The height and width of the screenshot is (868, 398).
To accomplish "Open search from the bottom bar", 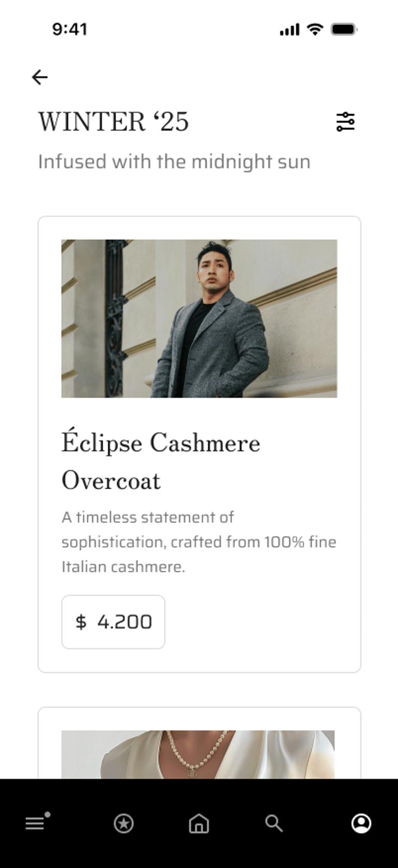I will coord(274,823).
